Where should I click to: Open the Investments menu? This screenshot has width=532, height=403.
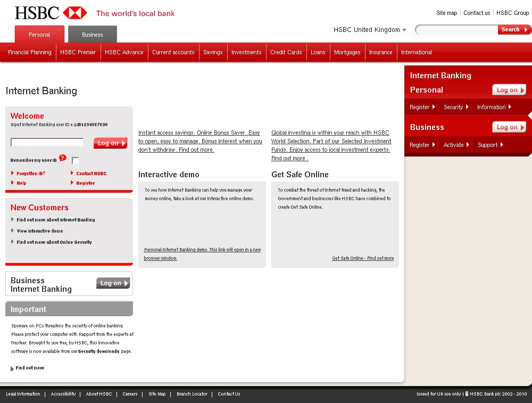[246, 52]
